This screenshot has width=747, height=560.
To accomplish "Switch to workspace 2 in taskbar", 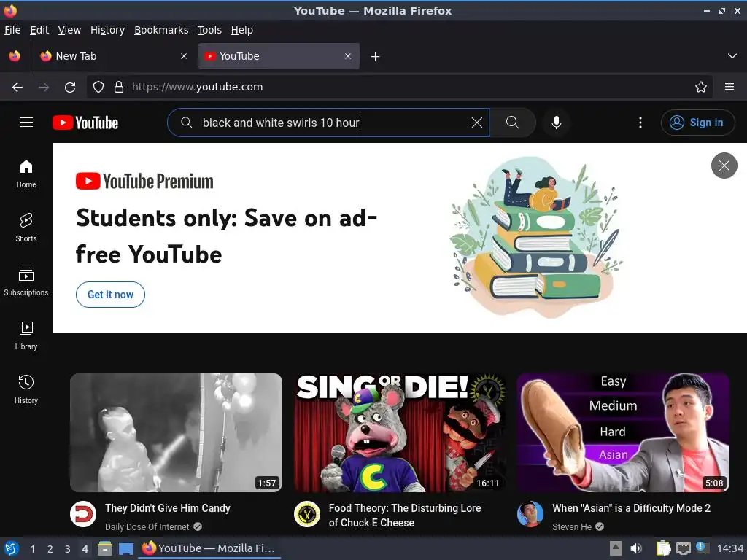I will [x=50, y=549].
